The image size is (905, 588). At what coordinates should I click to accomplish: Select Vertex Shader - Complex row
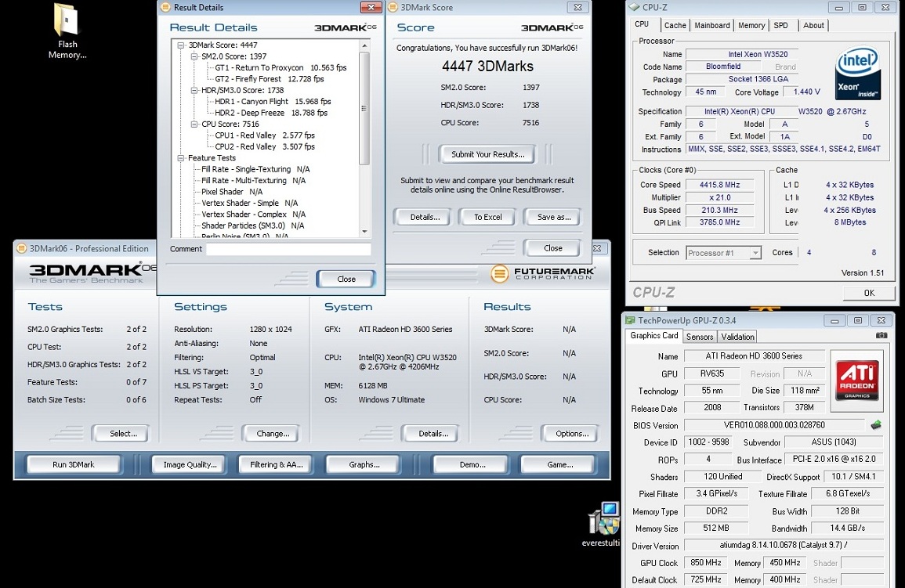click(253, 215)
